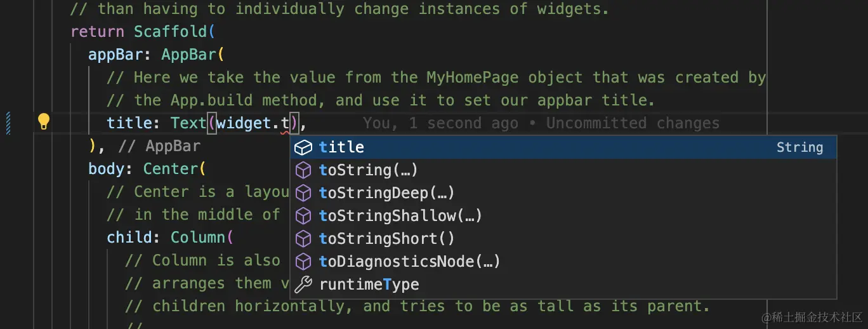868x329 pixels.
Task: Choose toString(…) from the suggestion list
Action: coord(368,170)
